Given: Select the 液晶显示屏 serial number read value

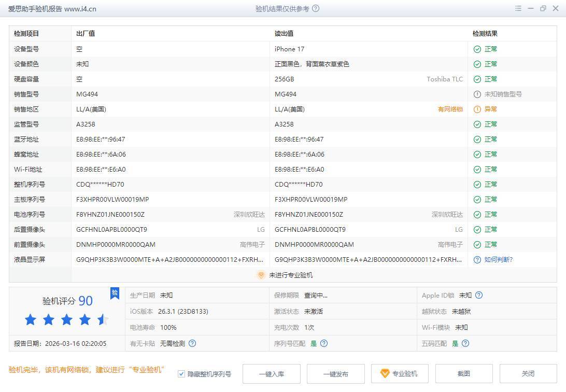Looking at the screenshot, I should [x=368, y=260].
